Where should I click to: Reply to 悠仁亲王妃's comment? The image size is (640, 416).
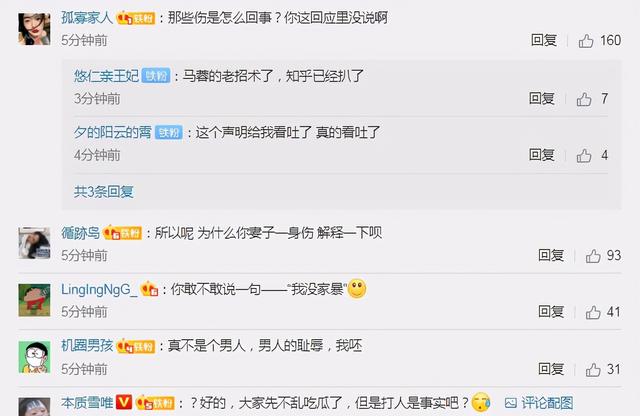(x=542, y=98)
